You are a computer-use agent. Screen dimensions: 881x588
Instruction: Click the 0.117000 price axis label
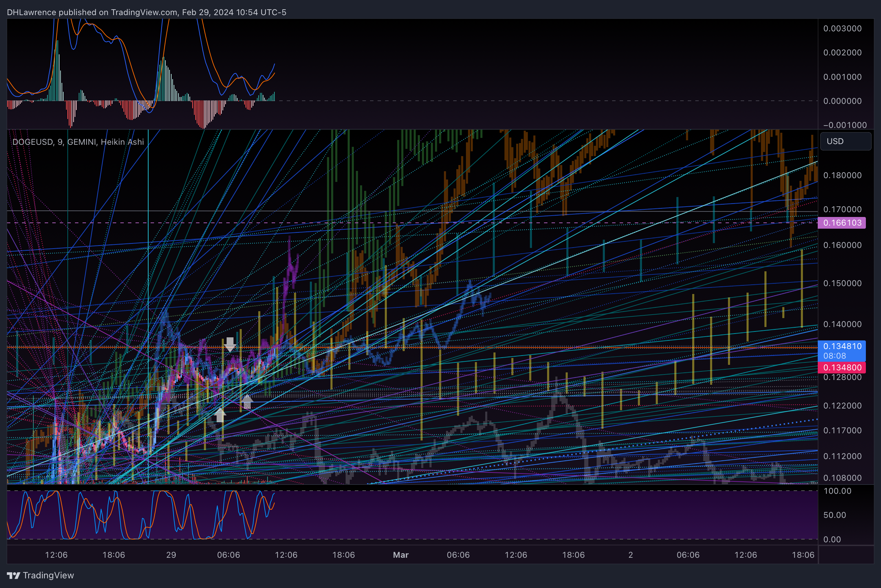click(842, 431)
